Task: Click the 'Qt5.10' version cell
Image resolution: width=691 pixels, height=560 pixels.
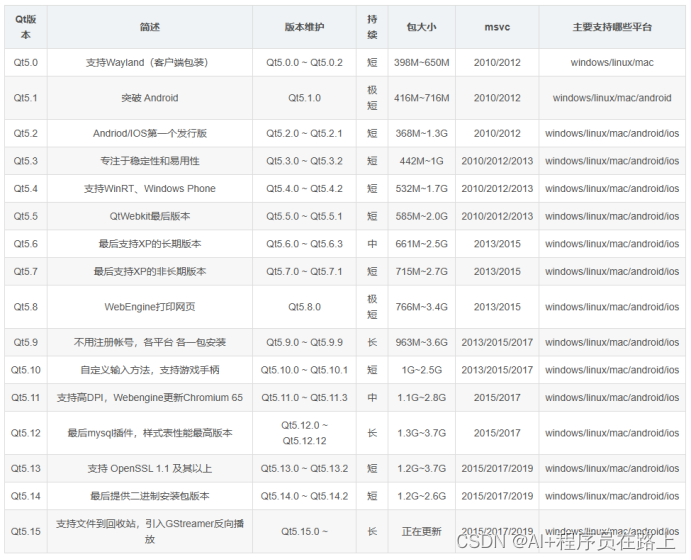Action: coord(26,370)
